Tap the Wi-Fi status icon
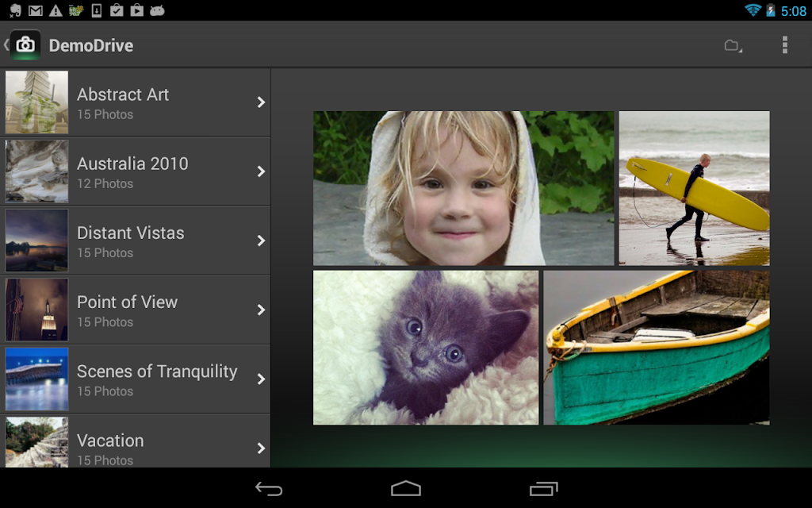Viewport: 812px width, 508px height. [x=753, y=10]
